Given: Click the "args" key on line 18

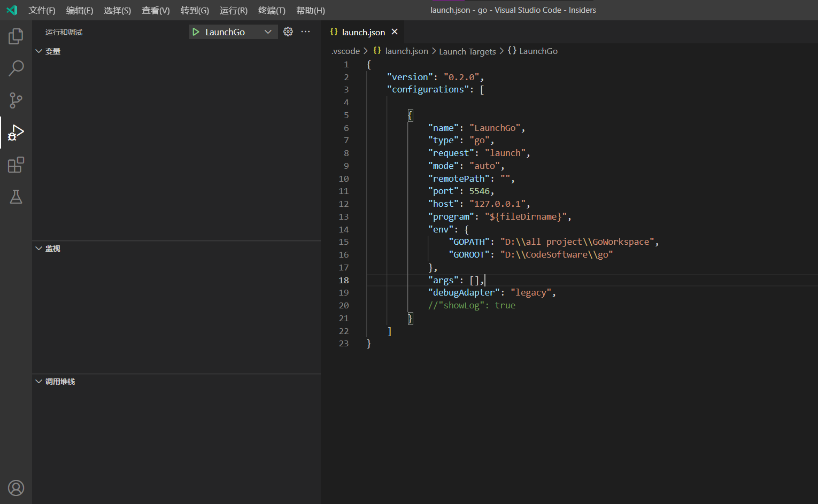Looking at the screenshot, I should click(x=443, y=280).
